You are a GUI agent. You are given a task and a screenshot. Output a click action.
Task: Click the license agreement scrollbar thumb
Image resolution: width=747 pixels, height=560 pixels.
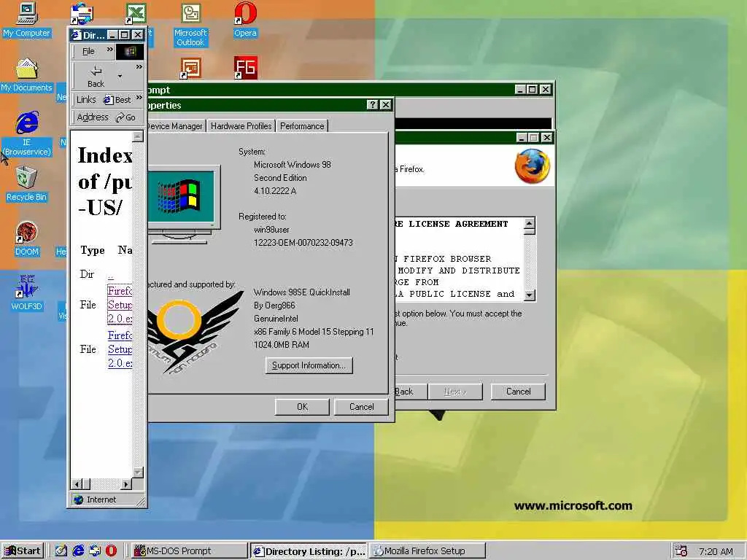pos(530,233)
